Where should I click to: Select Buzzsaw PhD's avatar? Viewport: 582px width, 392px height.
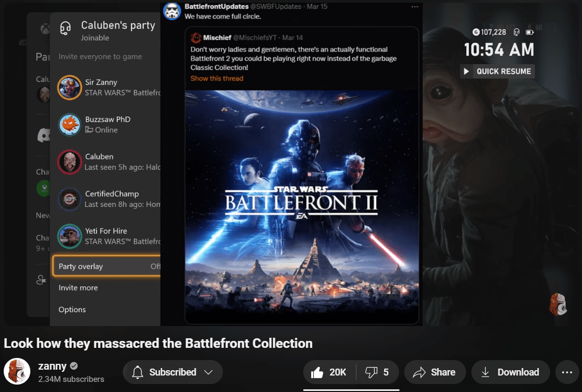pos(69,124)
